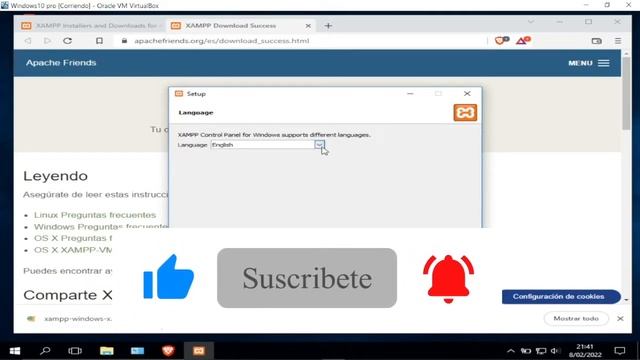
Task: Open the browser tab list chevron
Action: [531, 22]
